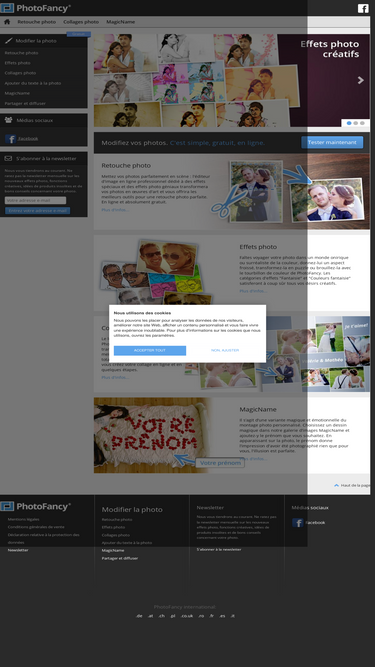This screenshot has width=375, height=667.
Task: Open the Collages photo menu item
Action: 81,22
